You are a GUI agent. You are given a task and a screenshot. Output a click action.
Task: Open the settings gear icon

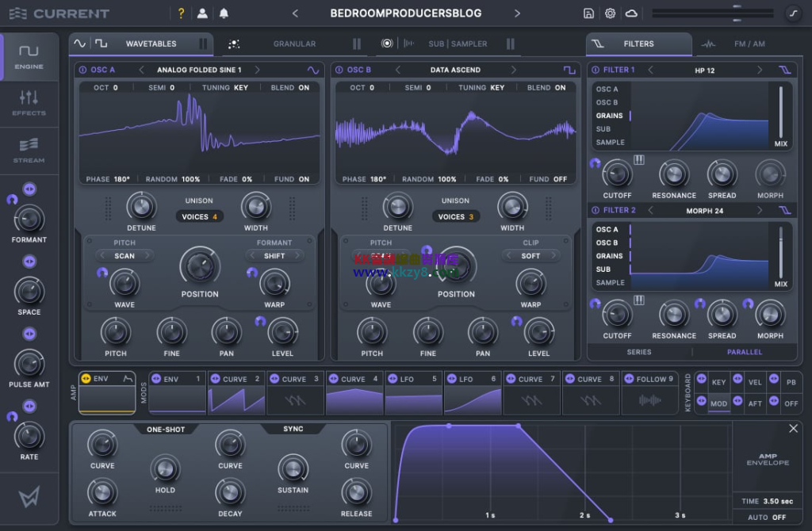point(610,13)
